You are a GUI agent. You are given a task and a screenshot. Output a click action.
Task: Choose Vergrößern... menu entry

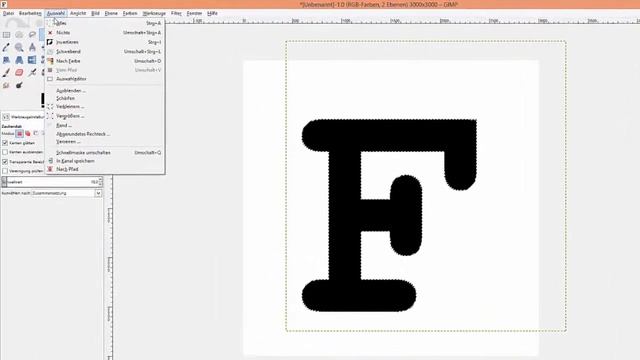(x=104, y=116)
